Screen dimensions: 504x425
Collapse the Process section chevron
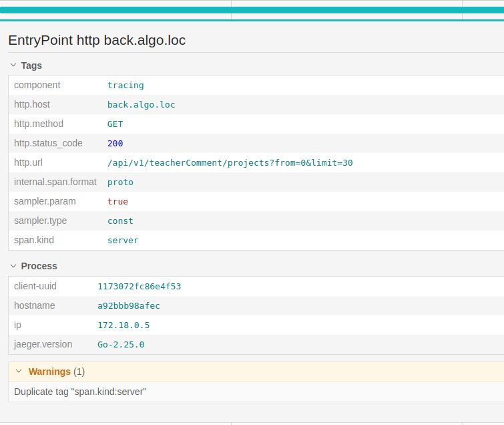point(13,266)
